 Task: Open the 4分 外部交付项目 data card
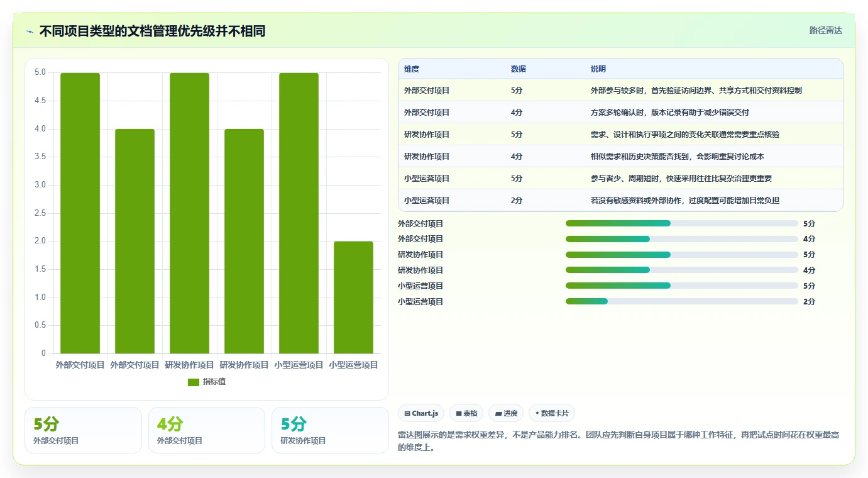click(207, 430)
